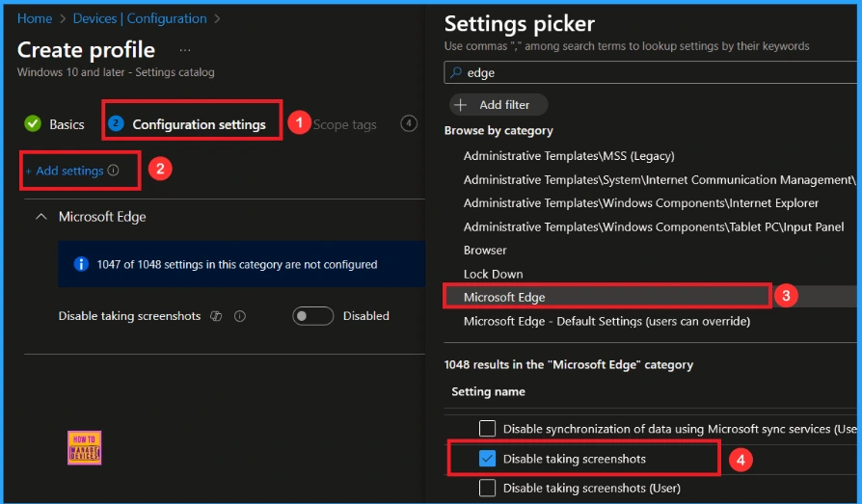Click the Add filter button
Viewport: 862px width, 504px height.
(x=498, y=104)
